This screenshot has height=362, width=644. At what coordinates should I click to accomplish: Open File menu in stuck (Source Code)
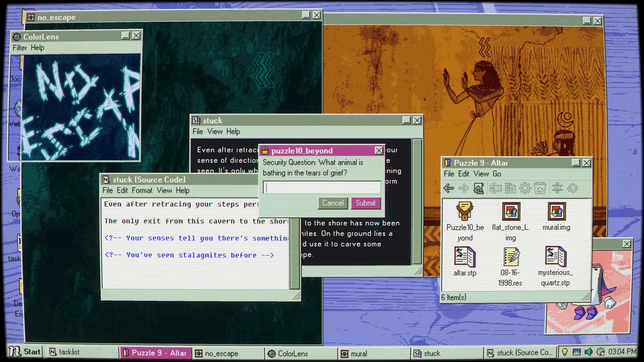[108, 190]
